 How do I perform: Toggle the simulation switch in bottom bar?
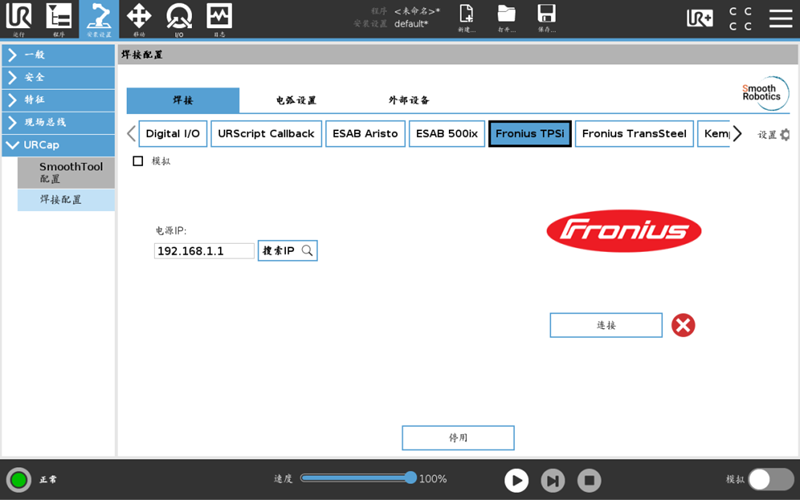tap(771, 479)
